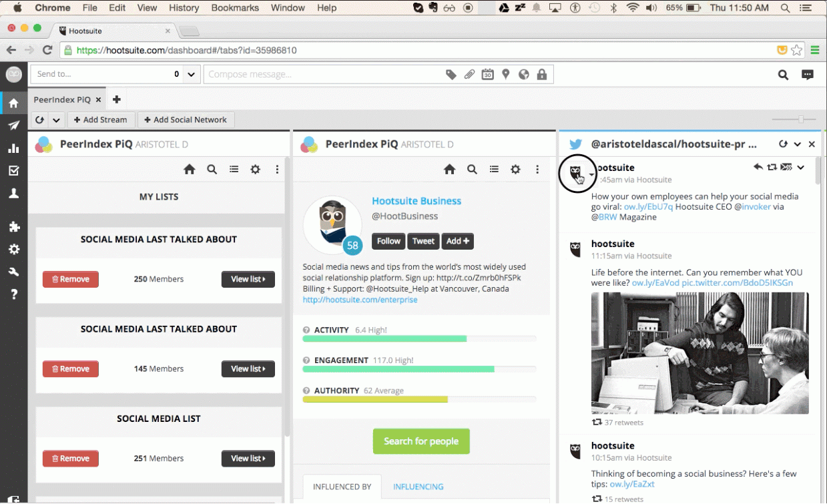Image resolution: width=827 pixels, height=504 pixels.
Task: Open the hootsuite.com/enterprise link
Action: [x=360, y=300]
